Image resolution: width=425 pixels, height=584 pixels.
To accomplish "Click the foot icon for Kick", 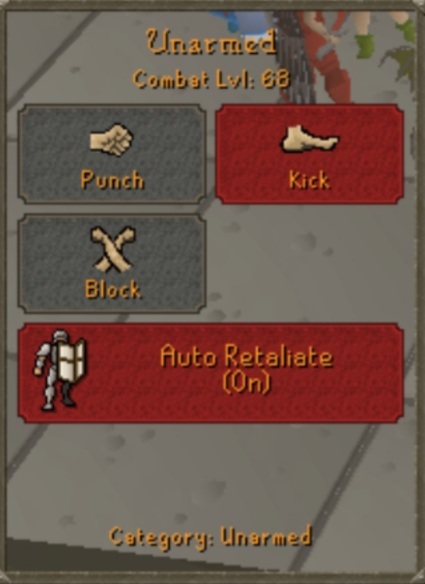I will 309,139.
